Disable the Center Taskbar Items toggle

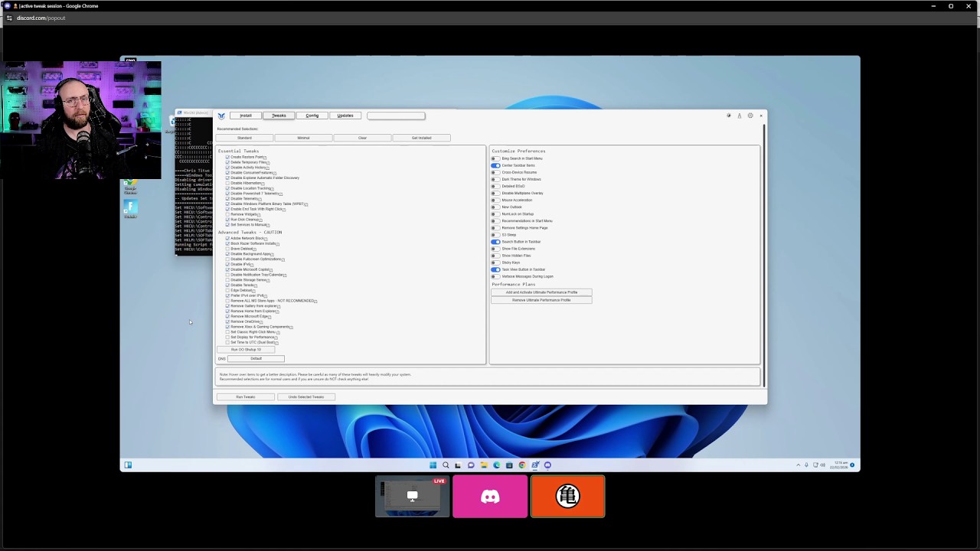click(495, 165)
